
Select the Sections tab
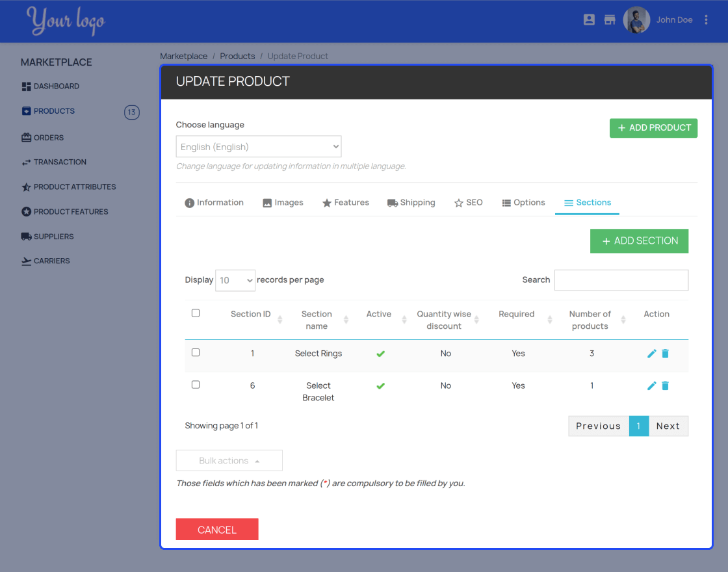pos(588,202)
